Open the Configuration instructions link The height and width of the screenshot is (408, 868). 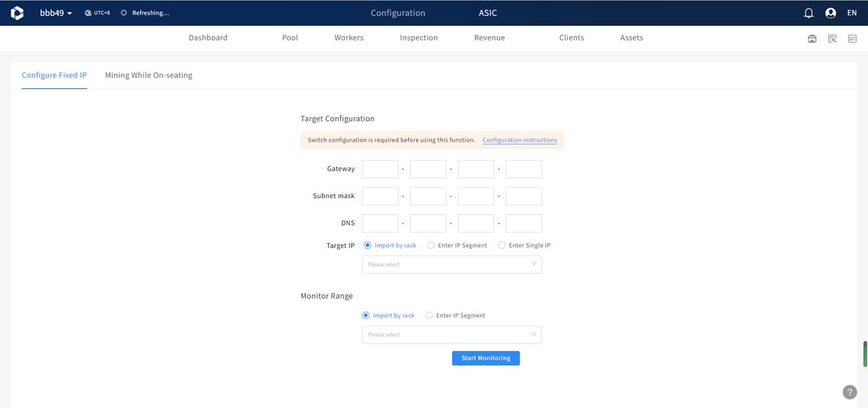coord(520,140)
